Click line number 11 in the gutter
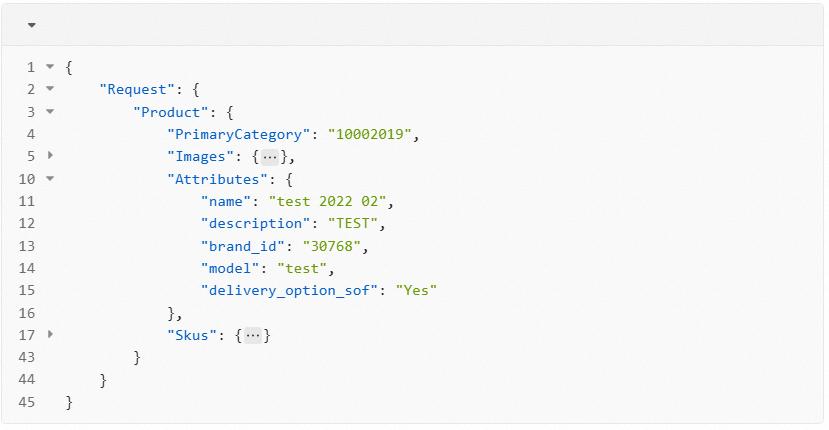Viewport: 829px width, 430px height. 27,201
